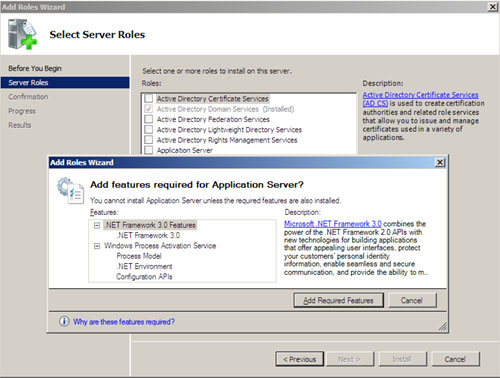
Task: Cancel the Add Roles Wizard
Action: (x=455, y=359)
